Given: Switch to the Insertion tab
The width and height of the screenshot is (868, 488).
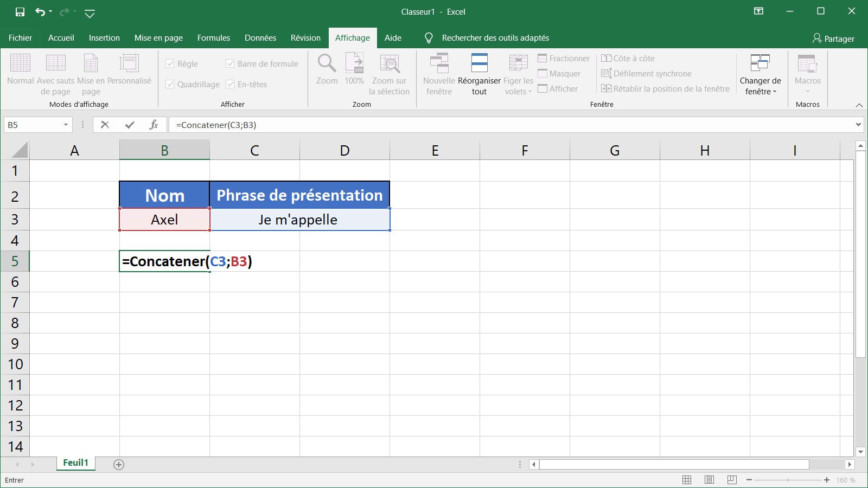Looking at the screenshot, I should pyautogui.click(x=104, y=38).
